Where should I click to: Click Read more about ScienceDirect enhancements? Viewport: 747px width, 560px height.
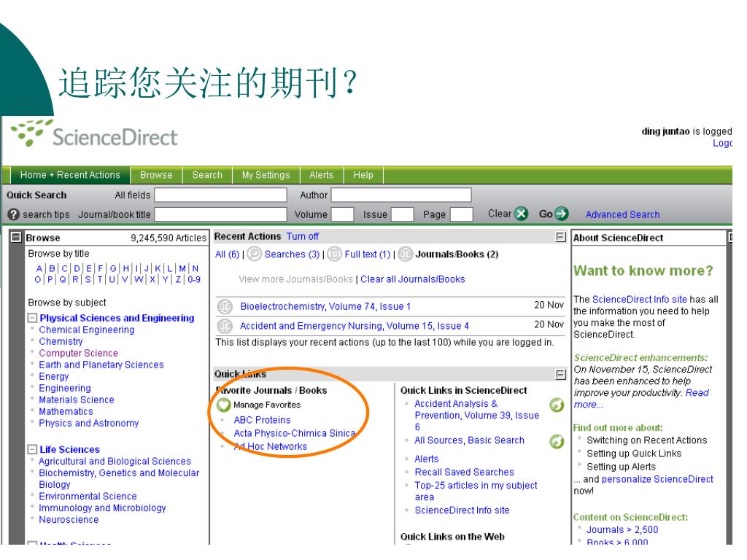pyautogui.click(x=641, y=399)
